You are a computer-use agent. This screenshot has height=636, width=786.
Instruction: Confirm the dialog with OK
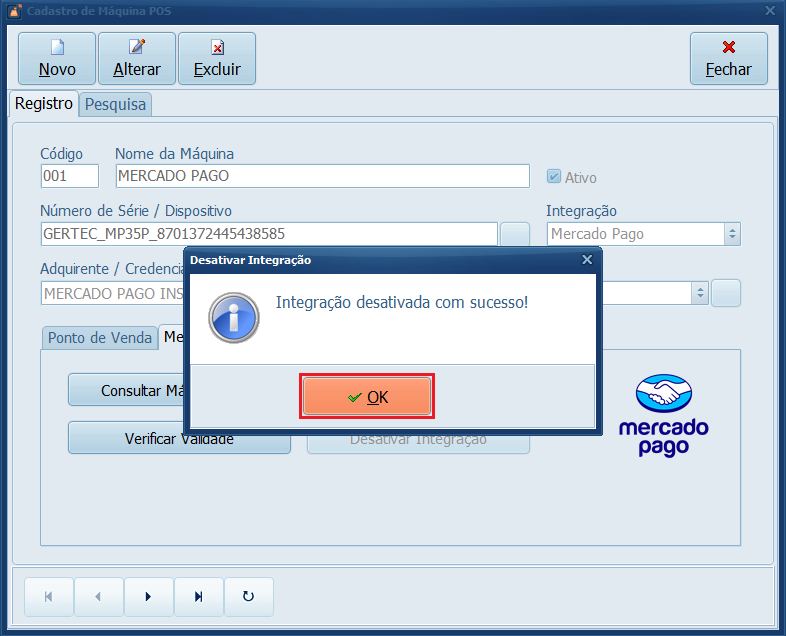pyautogui.click(x=367, y=397)
